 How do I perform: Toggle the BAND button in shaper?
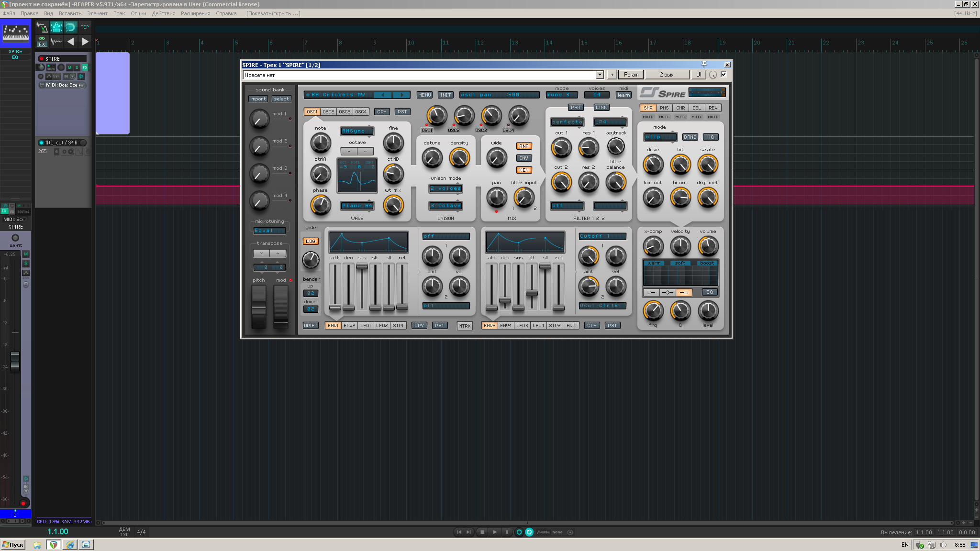pyautogui.click(x=690, y=137)
